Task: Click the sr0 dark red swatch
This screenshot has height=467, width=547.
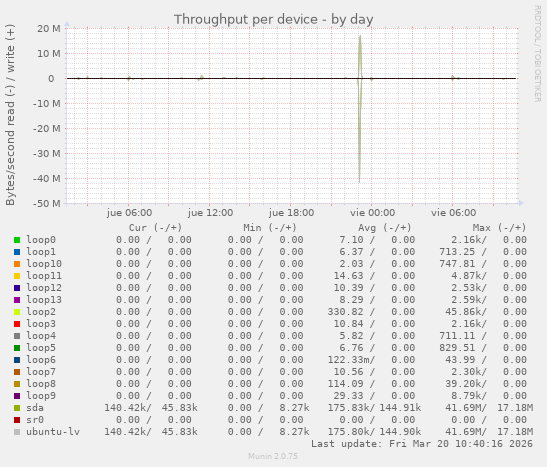Action: pyautogui.click(x=17, y=420)
